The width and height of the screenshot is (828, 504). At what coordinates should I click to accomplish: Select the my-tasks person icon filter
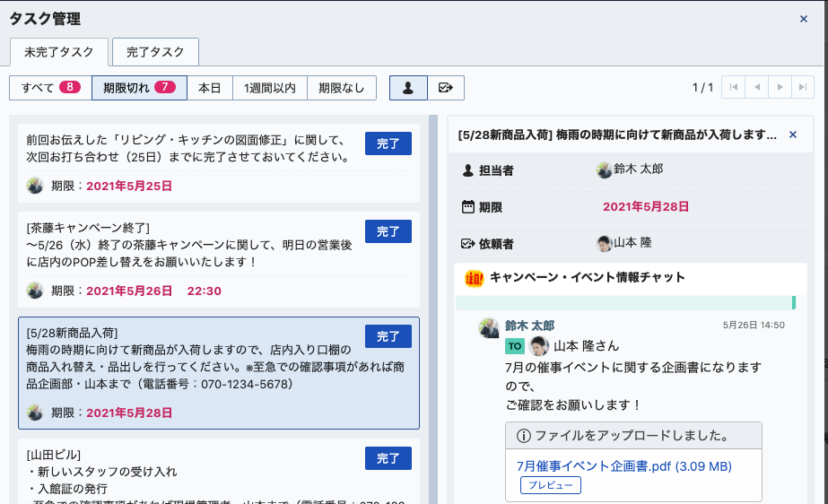pos(408,88)
